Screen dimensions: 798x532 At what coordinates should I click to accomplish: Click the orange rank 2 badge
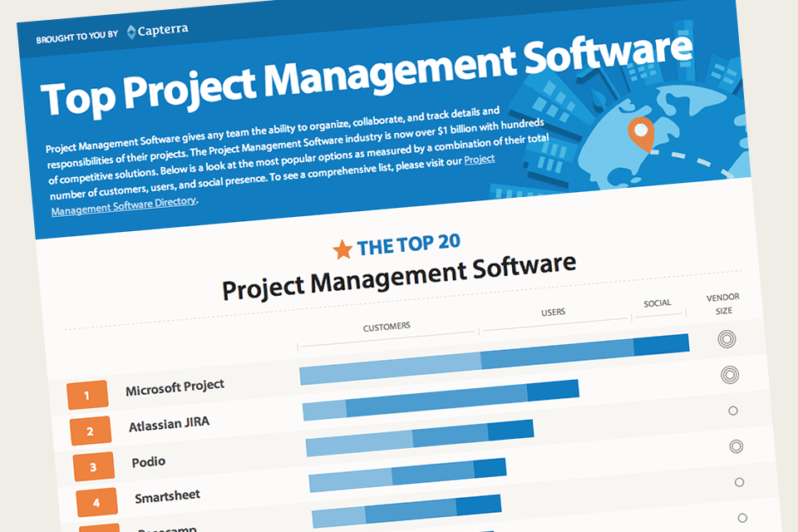coord(91,431)
